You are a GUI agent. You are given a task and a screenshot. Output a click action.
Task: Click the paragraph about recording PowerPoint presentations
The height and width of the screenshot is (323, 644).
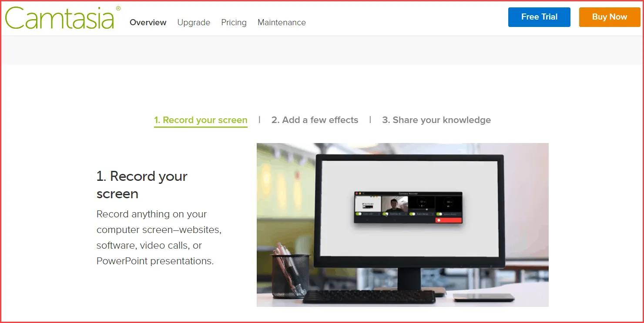159,237
